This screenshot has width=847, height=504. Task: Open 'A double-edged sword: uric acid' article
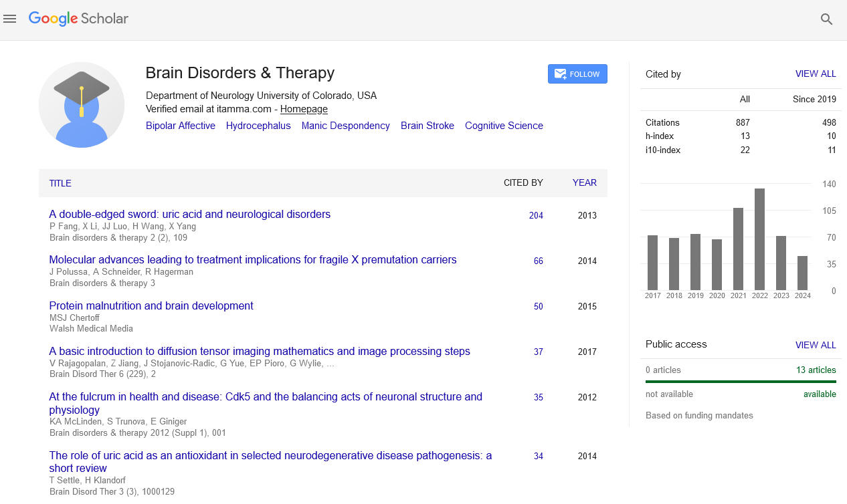pos(190,215)
